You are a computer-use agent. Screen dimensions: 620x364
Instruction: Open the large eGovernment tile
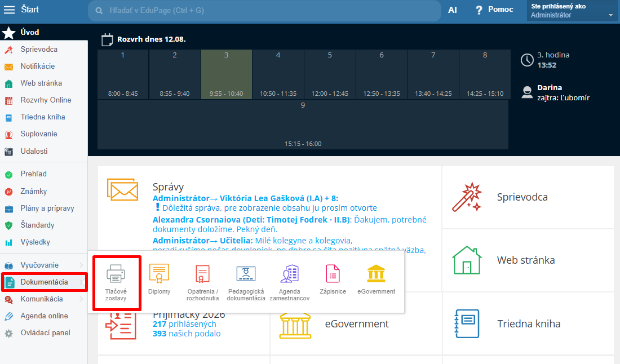pos(356,324)
